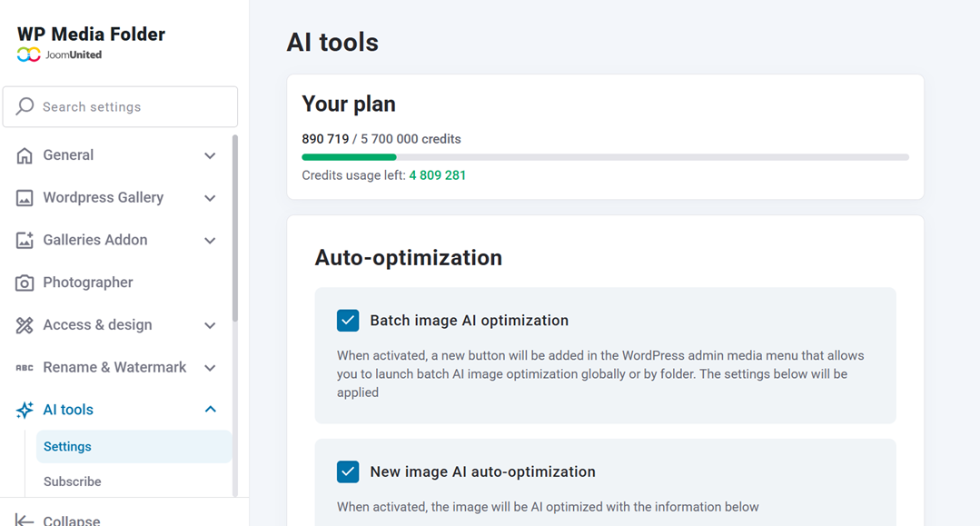Collapse the AI tools section chevron
This screenshot has height=526, width=980.
210,409
